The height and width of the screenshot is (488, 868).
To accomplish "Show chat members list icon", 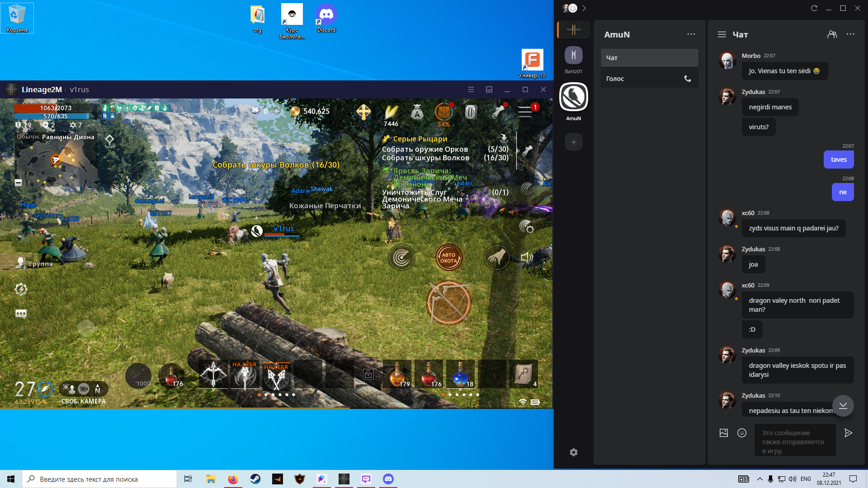I will [832, 34].
